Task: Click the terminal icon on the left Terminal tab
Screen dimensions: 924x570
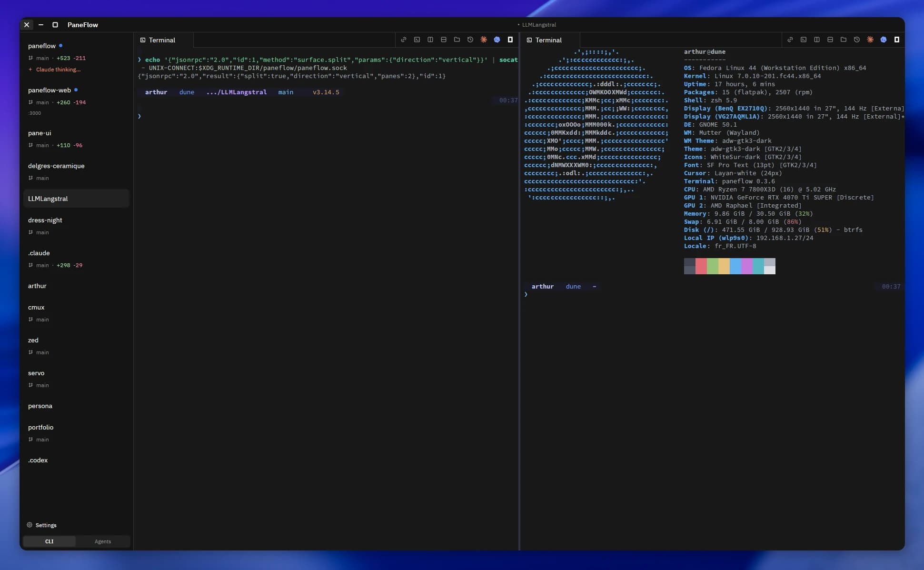Action: click(x=143, y=40)
